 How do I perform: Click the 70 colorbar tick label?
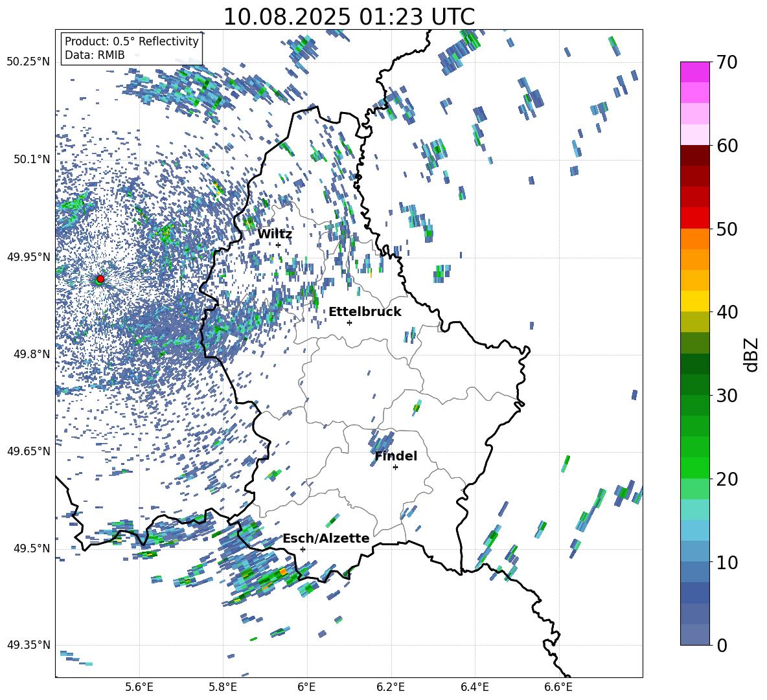coord(727,62)
